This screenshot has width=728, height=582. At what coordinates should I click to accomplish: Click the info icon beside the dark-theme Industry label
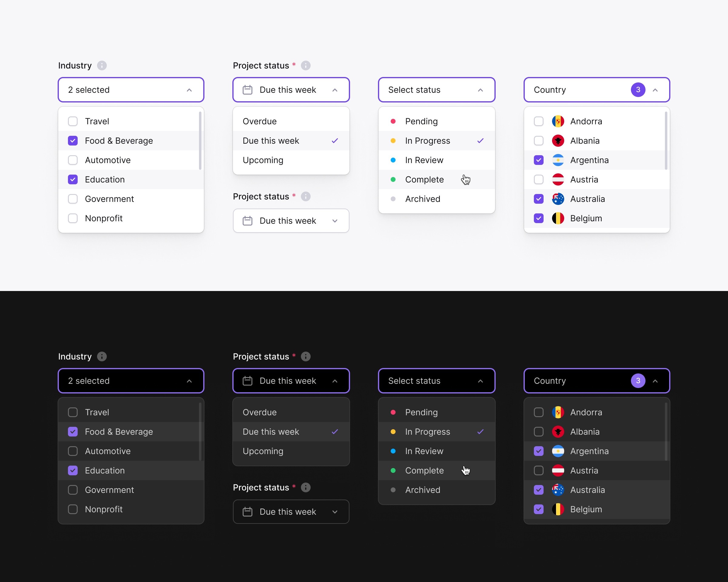pyautogui.click(x=102, y=356)
